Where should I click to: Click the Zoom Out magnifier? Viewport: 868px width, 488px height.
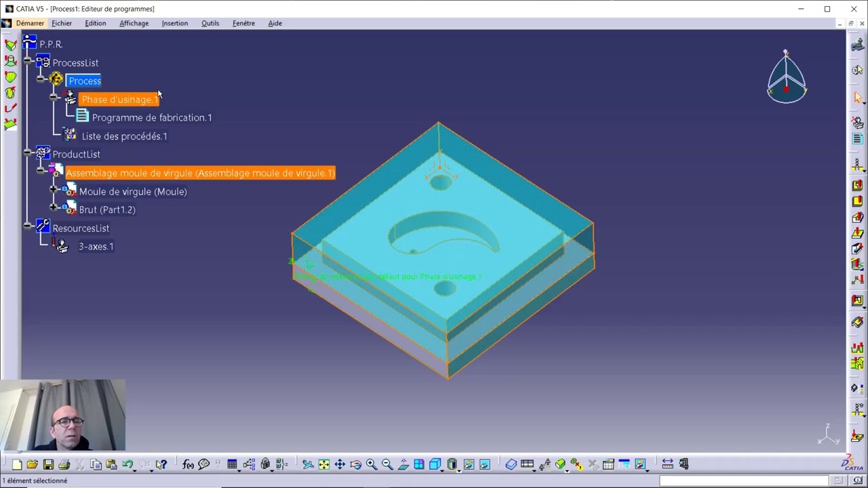coord(387,464)
